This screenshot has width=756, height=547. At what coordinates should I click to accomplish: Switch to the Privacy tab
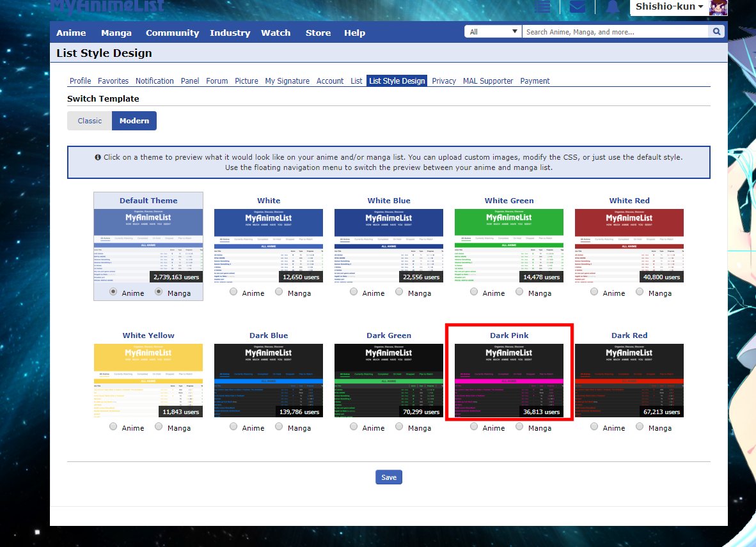click(444, 81)
